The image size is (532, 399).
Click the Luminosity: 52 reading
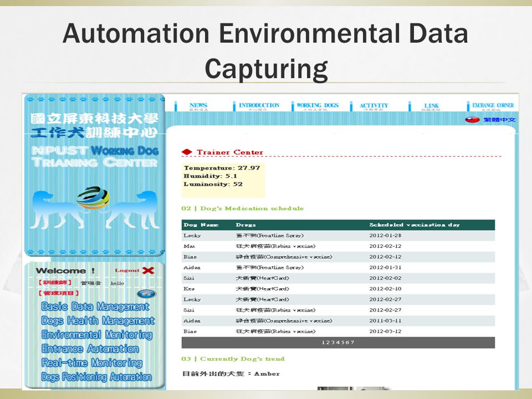[213, 184]
